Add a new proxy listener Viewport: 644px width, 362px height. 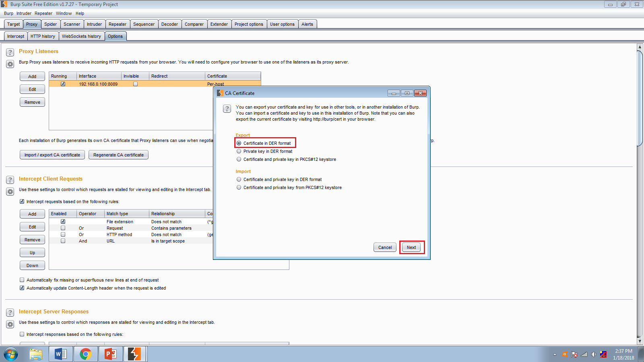(32, 76)
